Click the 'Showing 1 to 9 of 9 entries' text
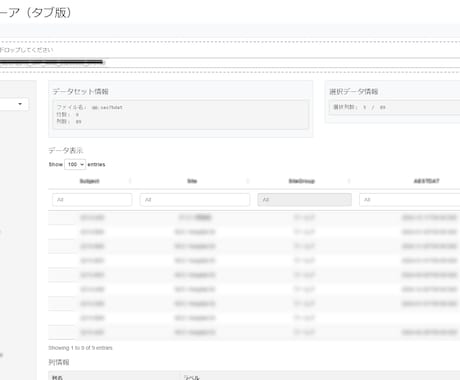 tap(80, 348)
